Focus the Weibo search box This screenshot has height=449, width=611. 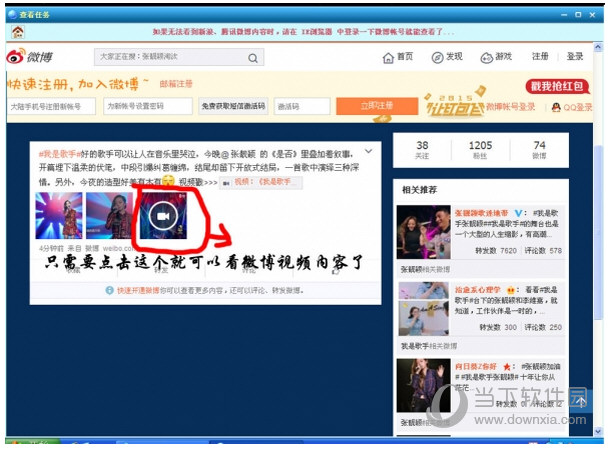(x=179, y=57)
